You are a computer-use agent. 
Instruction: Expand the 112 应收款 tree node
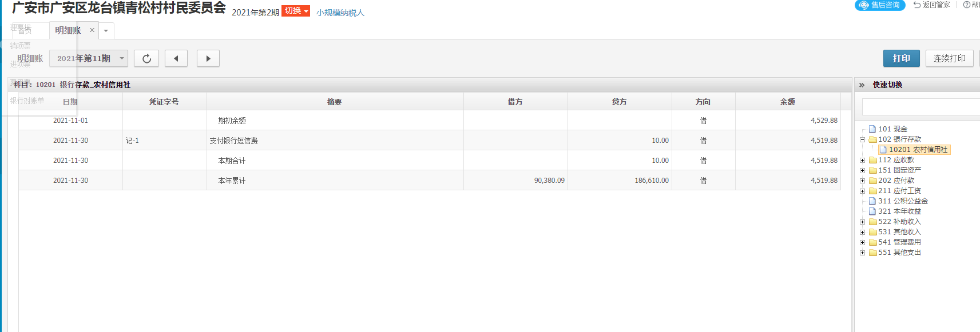(862, 160)
